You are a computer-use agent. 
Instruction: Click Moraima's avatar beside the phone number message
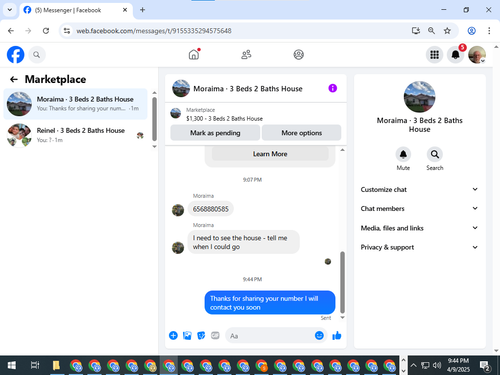click(178, 210)
